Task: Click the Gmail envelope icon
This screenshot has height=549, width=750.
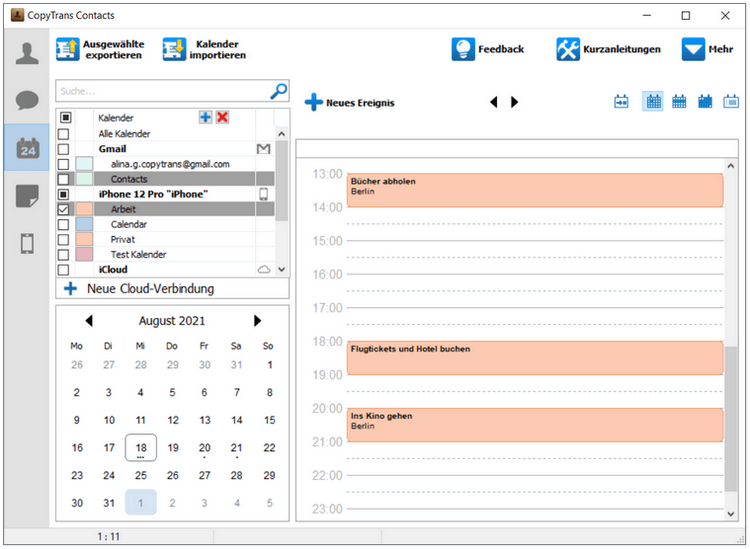Action: 264,149
